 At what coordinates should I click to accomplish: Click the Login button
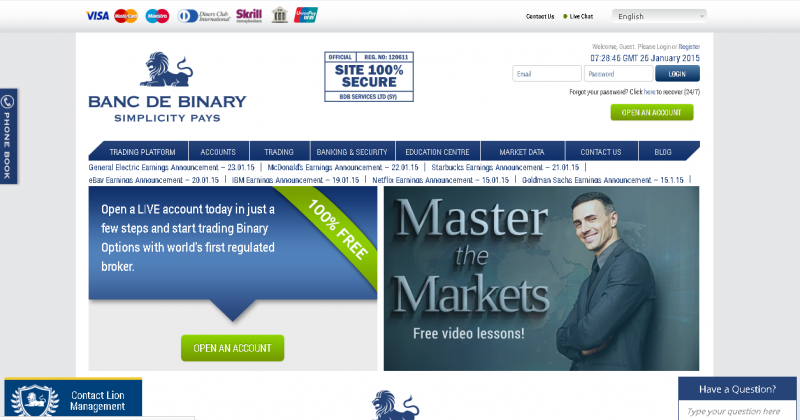coord(677,73)
